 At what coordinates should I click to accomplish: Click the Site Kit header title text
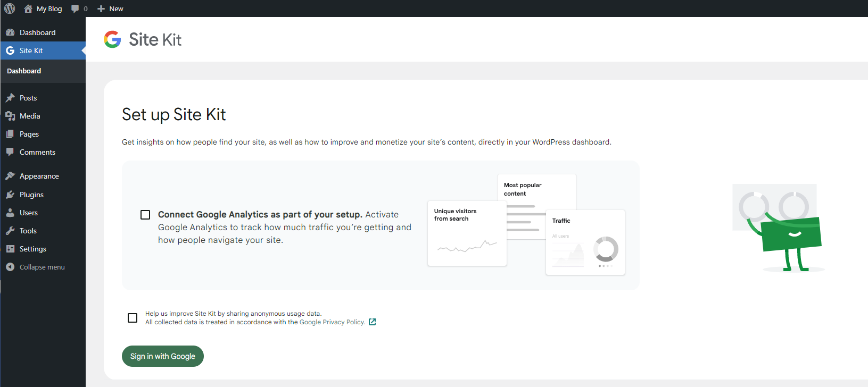[x=155, y=39]
